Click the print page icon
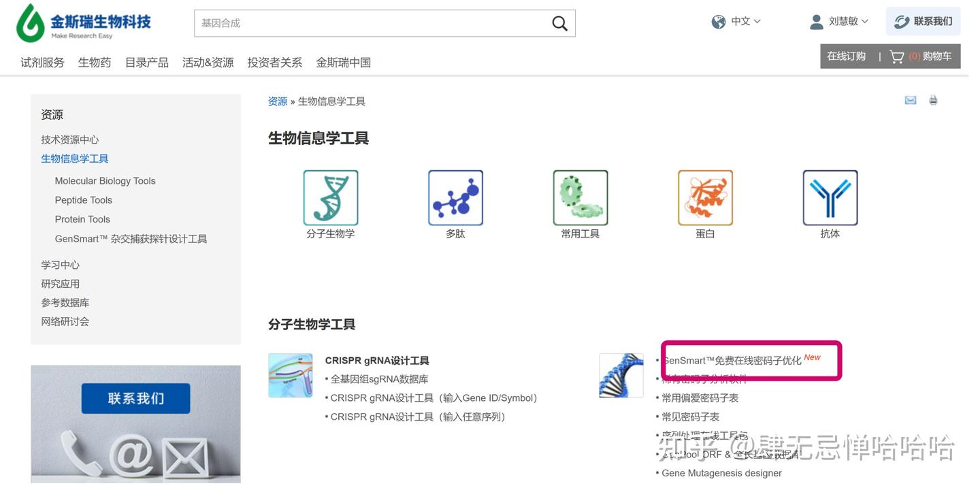980x488 pixels. (933, 100)
